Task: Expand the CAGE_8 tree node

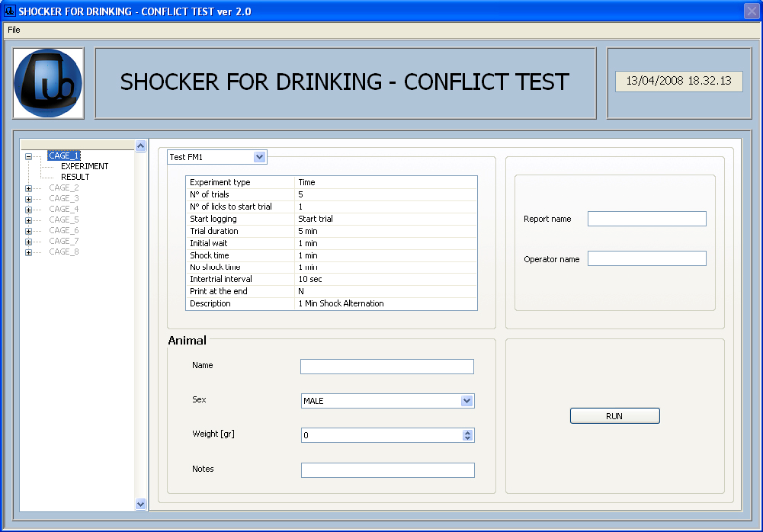Action: coord(28,252)
